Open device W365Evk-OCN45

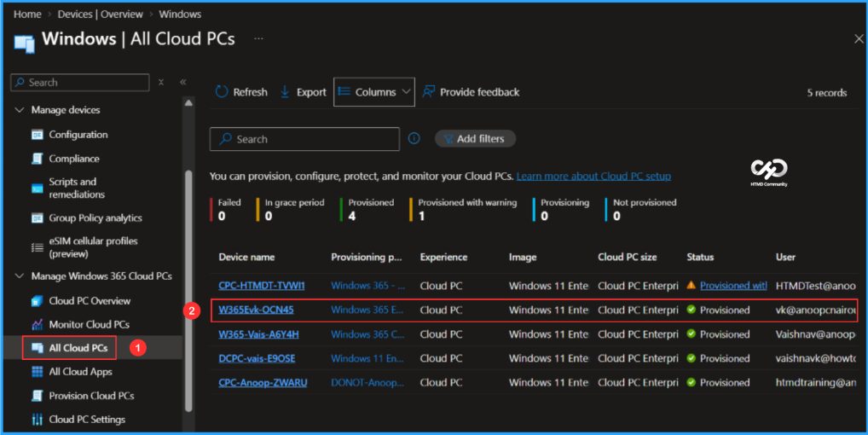(x=256, y=310)
